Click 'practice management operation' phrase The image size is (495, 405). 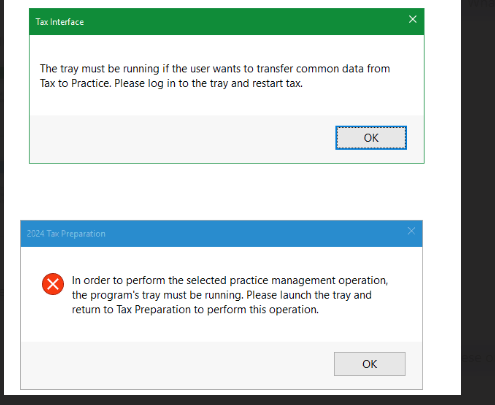click(x=309, y=280)
